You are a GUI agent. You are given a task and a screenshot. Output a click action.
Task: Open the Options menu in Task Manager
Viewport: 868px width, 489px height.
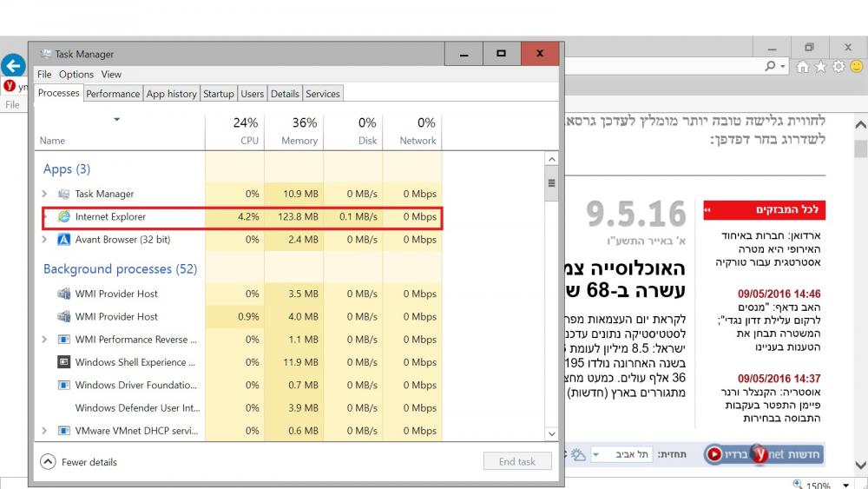click(76, 74)
